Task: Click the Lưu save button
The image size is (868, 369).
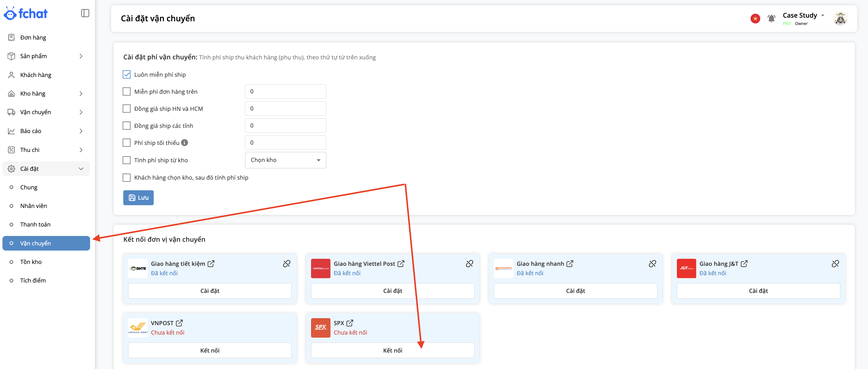Action: coord(138,198)
